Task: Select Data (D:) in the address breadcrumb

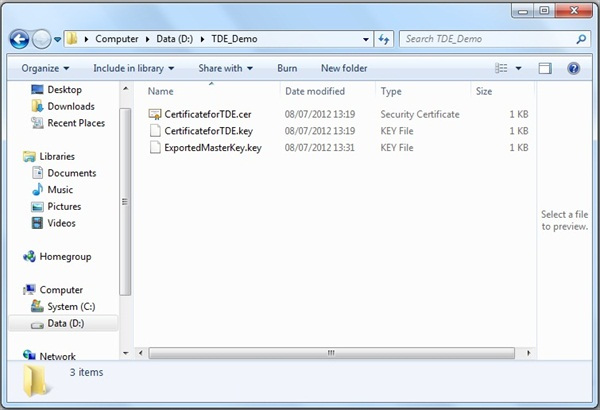Action: coord(174,39)
